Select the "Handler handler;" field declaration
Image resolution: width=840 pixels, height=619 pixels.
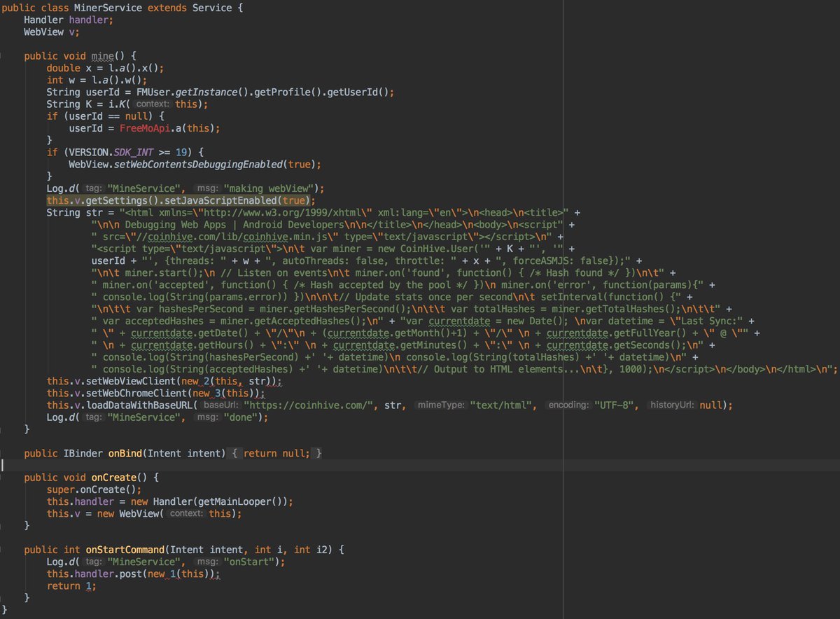[69, 20]
